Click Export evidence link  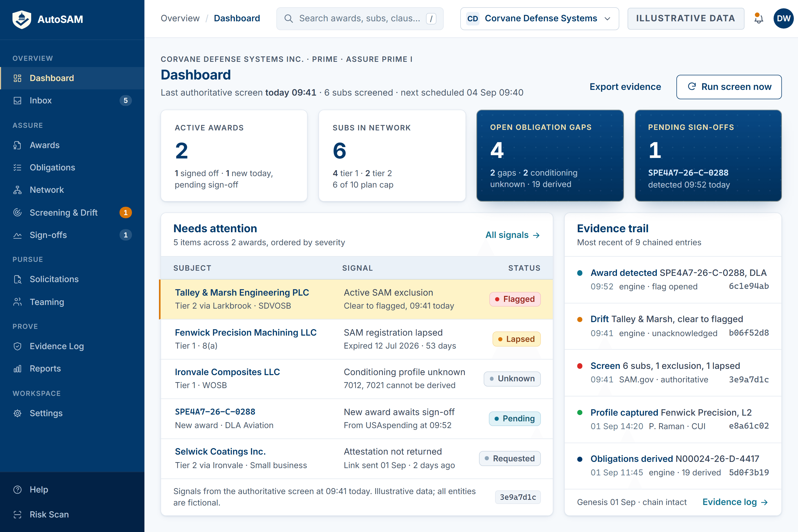(x=625, y=87)
